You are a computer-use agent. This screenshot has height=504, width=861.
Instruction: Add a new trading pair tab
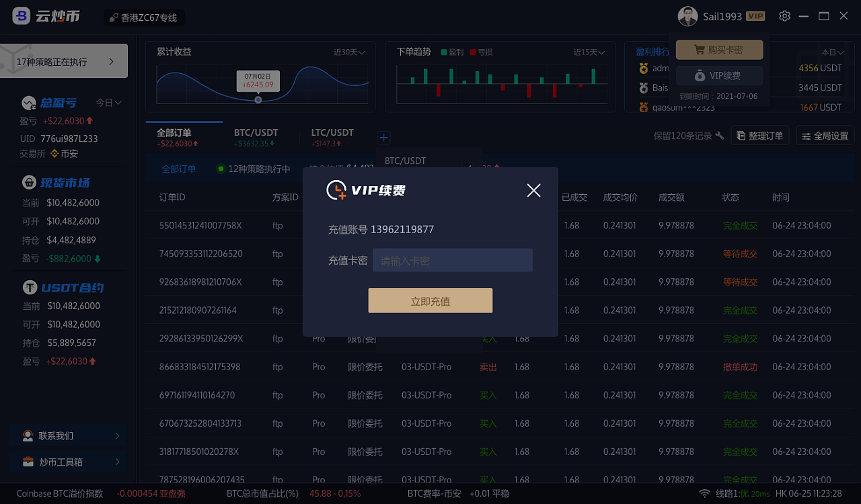(x=383, y=138)
